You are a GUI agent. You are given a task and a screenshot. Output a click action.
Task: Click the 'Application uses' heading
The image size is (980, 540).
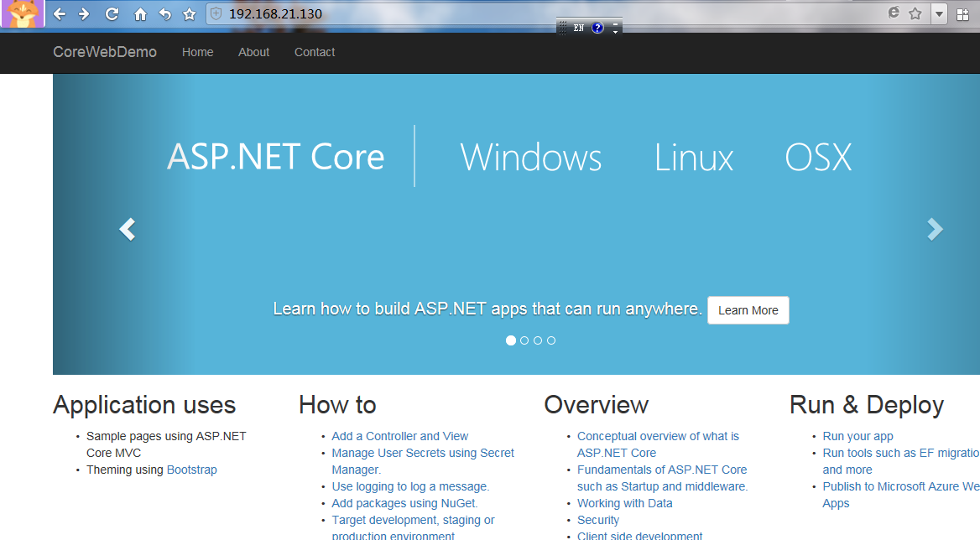(x=144, y=405)
